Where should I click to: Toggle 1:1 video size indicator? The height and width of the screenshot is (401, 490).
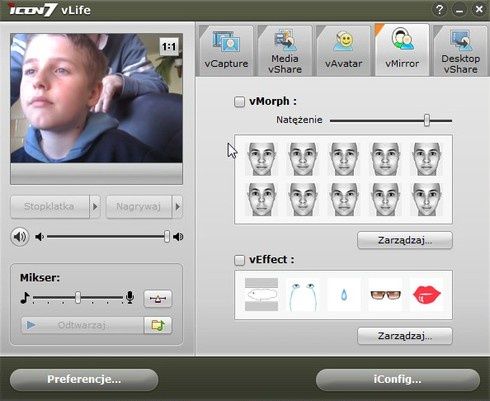coord(169,47)
